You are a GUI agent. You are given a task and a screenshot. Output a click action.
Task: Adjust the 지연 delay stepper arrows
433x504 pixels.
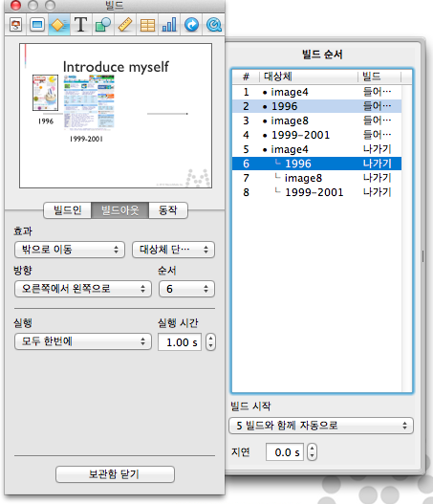click(312, 452)
